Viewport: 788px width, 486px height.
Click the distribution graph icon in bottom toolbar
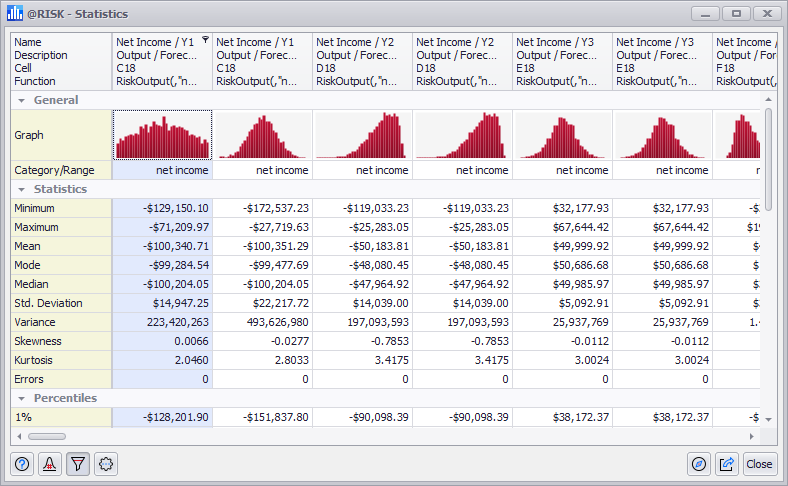(x=50, y=464)
